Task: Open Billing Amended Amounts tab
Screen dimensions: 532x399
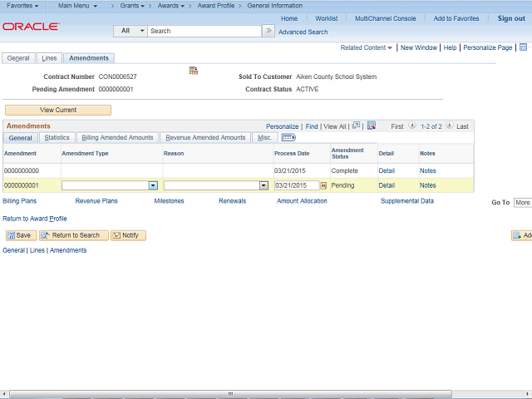Action: tap(117, 137)
